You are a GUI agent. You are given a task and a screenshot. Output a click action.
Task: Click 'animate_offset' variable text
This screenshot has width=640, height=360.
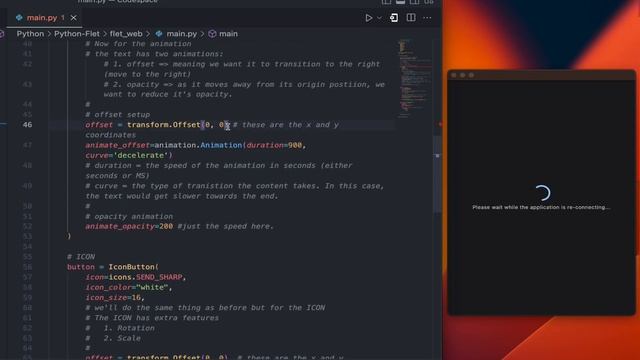coord(118,145)
